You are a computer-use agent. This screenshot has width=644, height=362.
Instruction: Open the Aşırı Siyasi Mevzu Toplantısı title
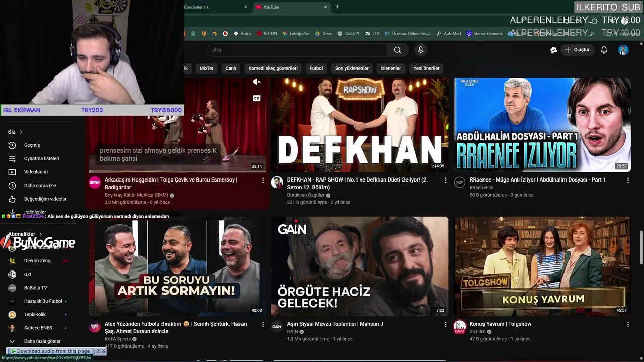[x=335, y=324]
